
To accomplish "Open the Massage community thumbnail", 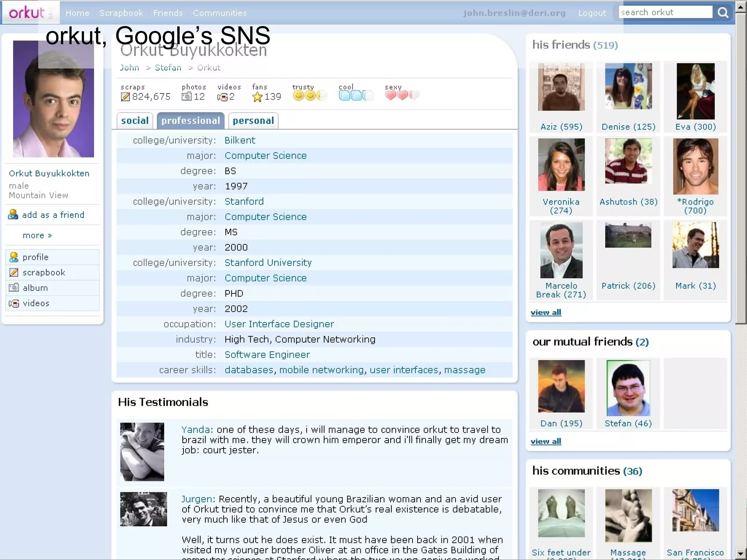I will pyautogui.click(x=628, y=516).
